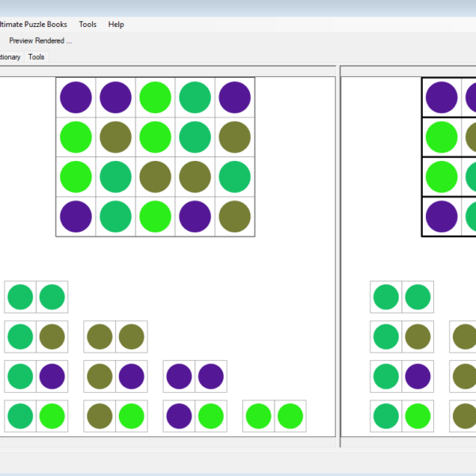Image resolution: width=476 pixels, height=476 pixels.
Task: Open the Tools menu in menu bar
Action: click(87, 25)
